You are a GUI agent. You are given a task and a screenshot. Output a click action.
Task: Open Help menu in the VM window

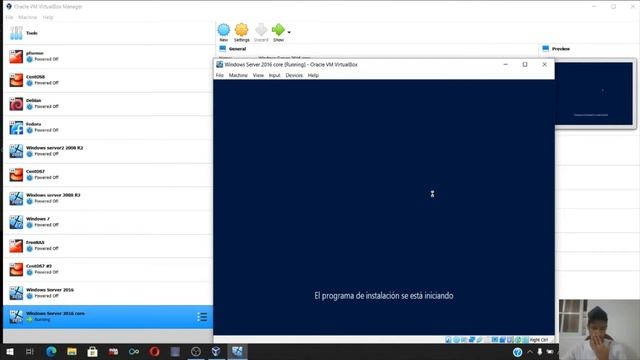[313, 76]
